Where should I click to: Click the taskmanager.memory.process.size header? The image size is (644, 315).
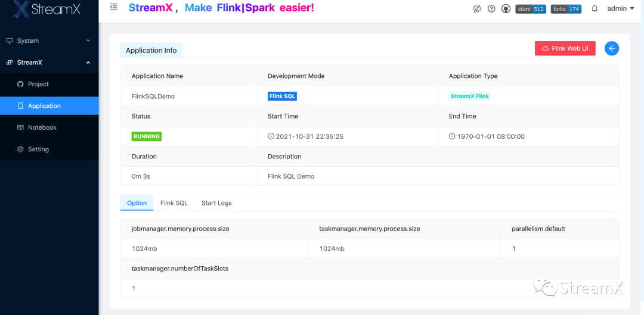coord(370,229)
